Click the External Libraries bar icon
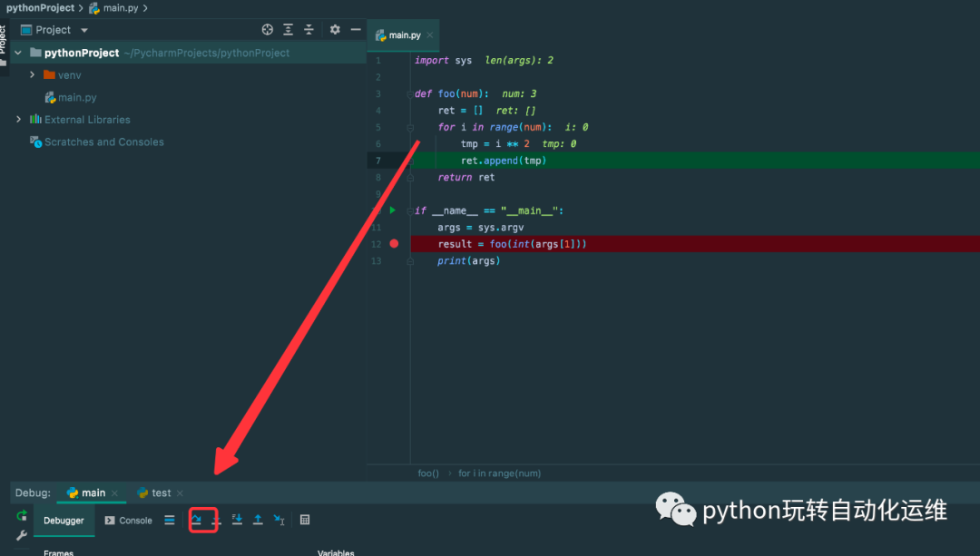Screen dimensions: 980x556 [x=35, y=119]
